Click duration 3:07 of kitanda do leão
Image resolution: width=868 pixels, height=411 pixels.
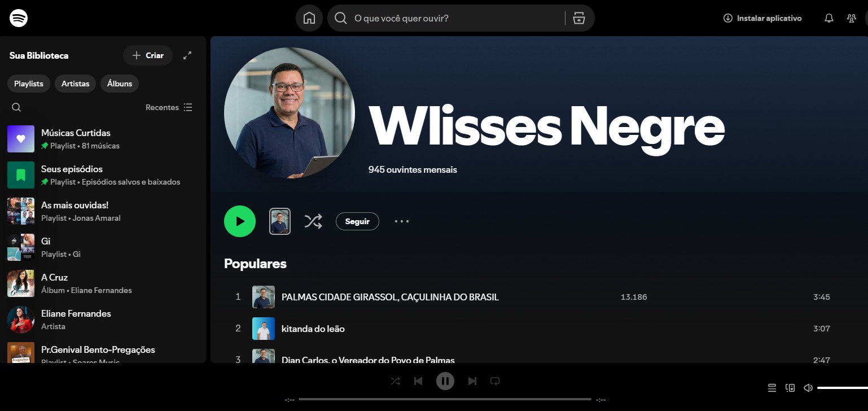822,329
